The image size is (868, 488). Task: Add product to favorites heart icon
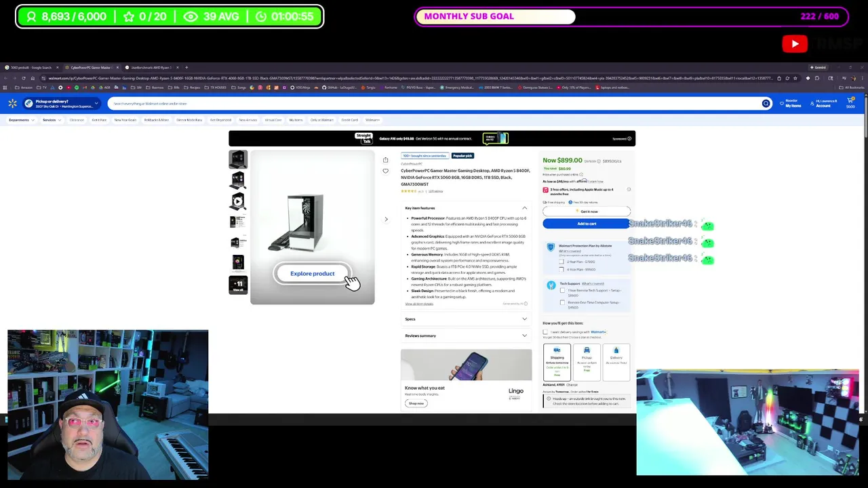385,171
